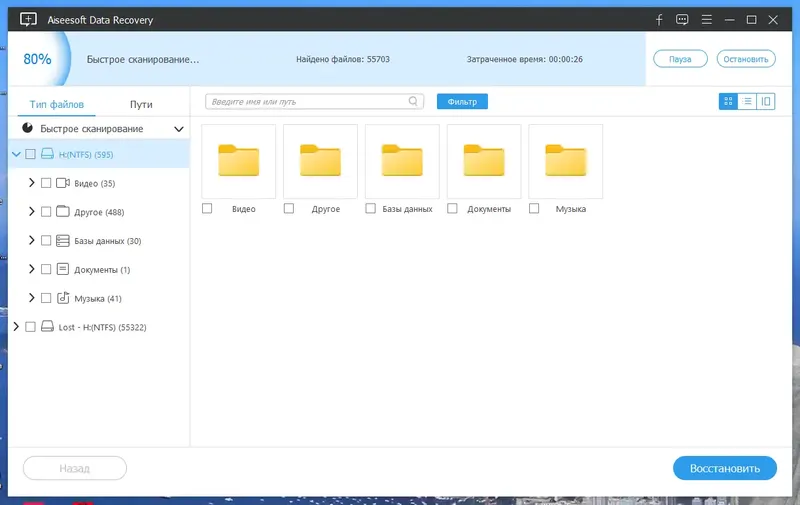Expand the Базы данных (30) tree node

point(32,240)
